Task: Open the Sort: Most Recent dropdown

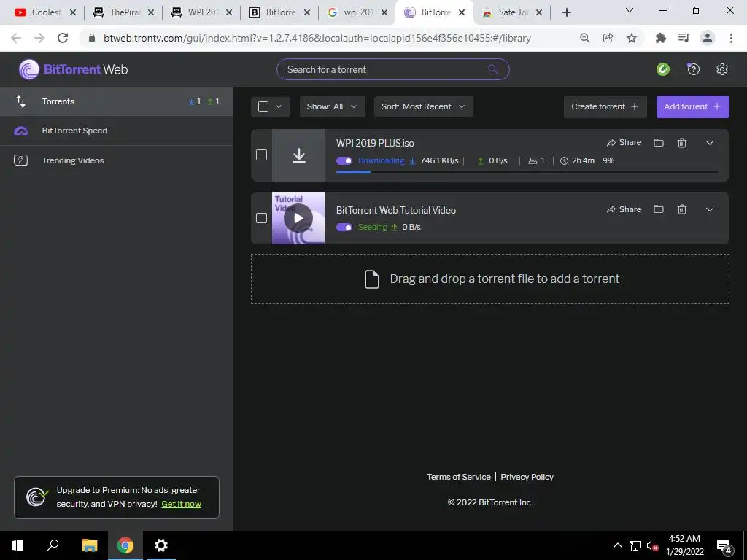Action: 424,106
